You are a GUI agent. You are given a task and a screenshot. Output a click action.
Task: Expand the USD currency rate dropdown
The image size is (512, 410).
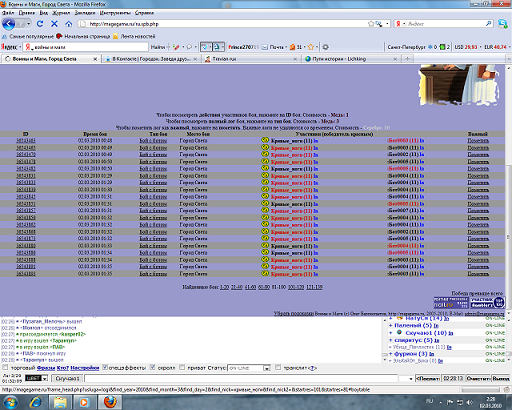coord(480,47)
